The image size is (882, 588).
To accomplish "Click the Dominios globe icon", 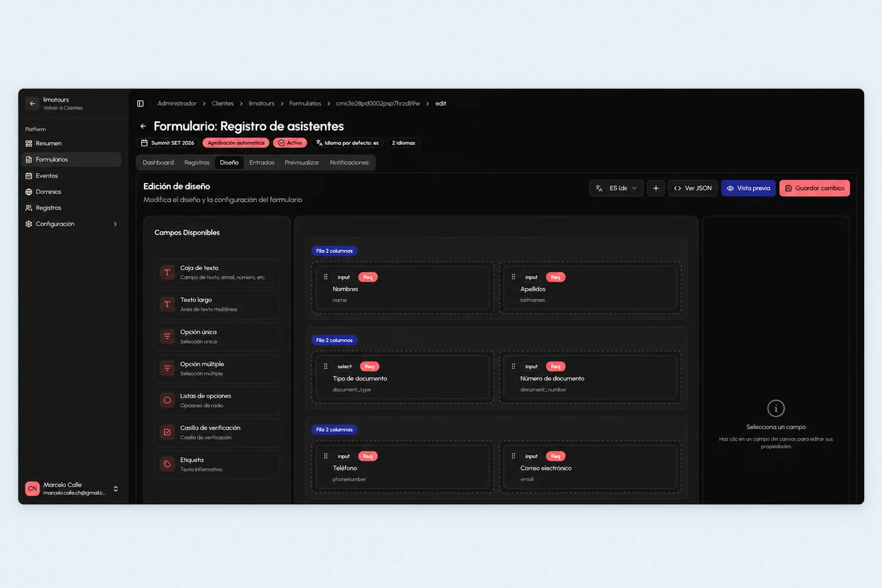I will click(x=29, y=192).
